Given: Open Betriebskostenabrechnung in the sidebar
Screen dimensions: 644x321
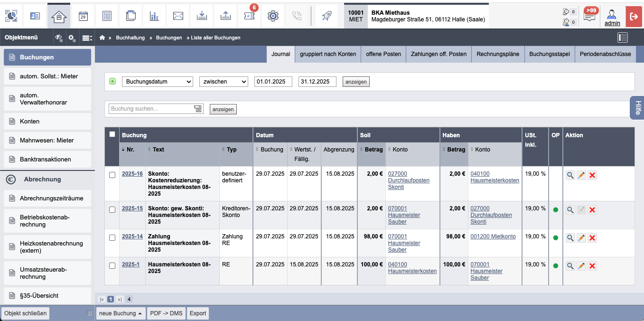Looking at the screenshot, I should coord(47,221).
